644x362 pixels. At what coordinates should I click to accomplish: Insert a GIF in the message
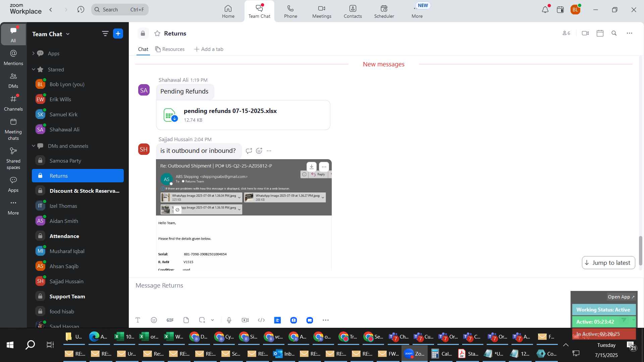tap(170, 320)
